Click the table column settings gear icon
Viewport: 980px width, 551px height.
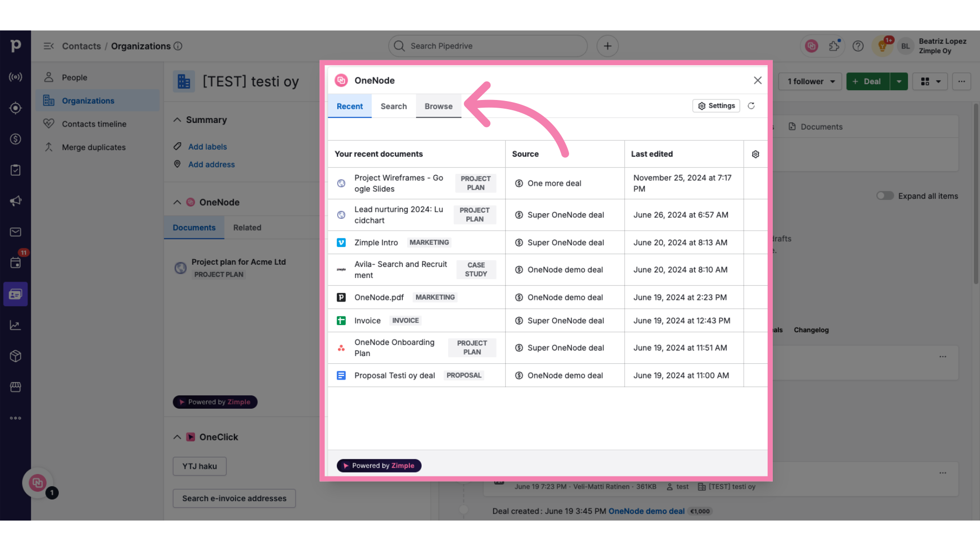[755, 154]
